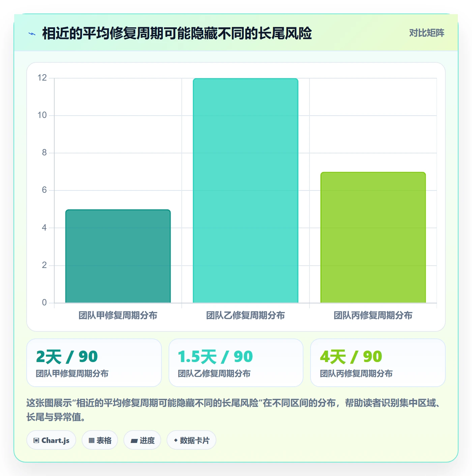Open the 4天 / 90 data card
The width and height of the screenshot is (472, 476).
[378, 363]
